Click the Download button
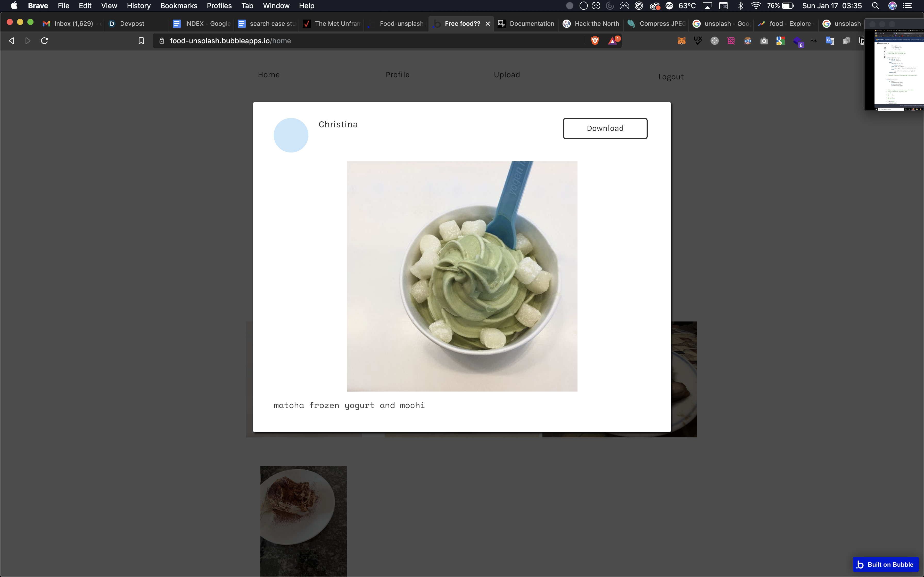This screenshot has width=924, height=577. [x=605, y=129]
